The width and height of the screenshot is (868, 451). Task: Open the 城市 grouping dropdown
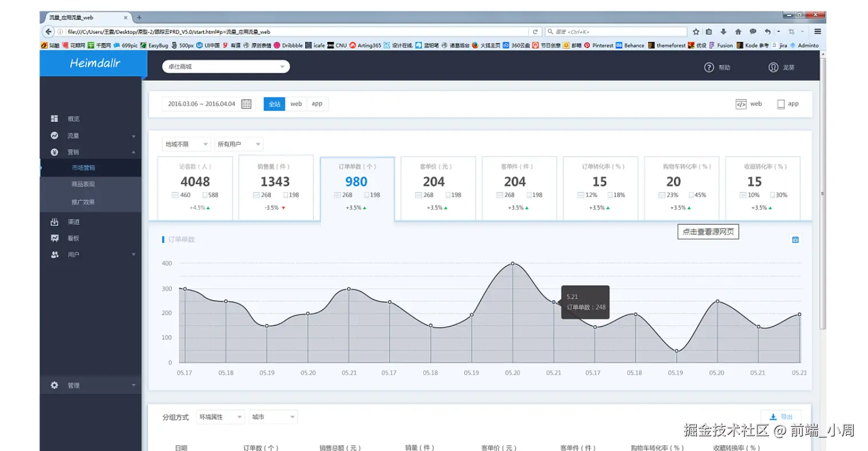click(274, 417)
